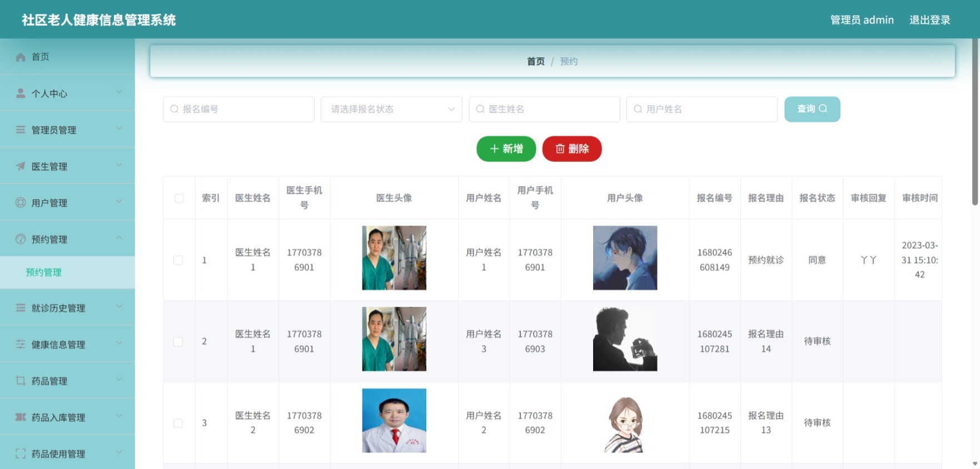
Task: Click the 报名状态 column header
Action: point(817,198)
